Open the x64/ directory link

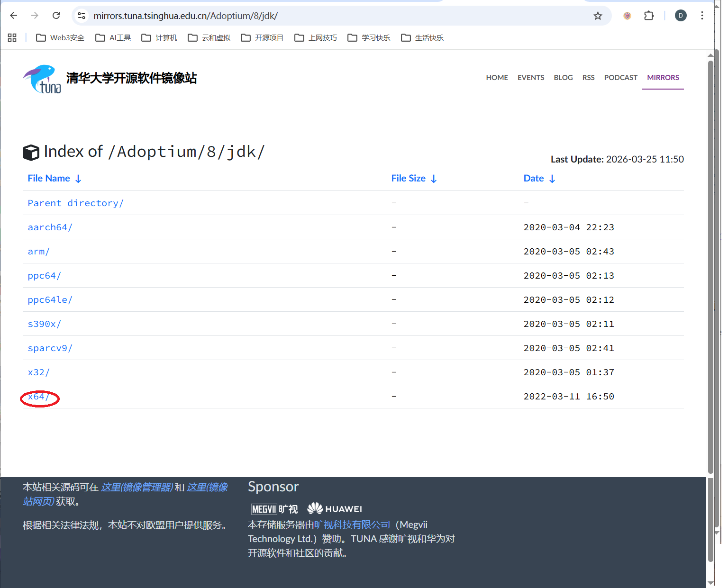(x=38, y=397)
